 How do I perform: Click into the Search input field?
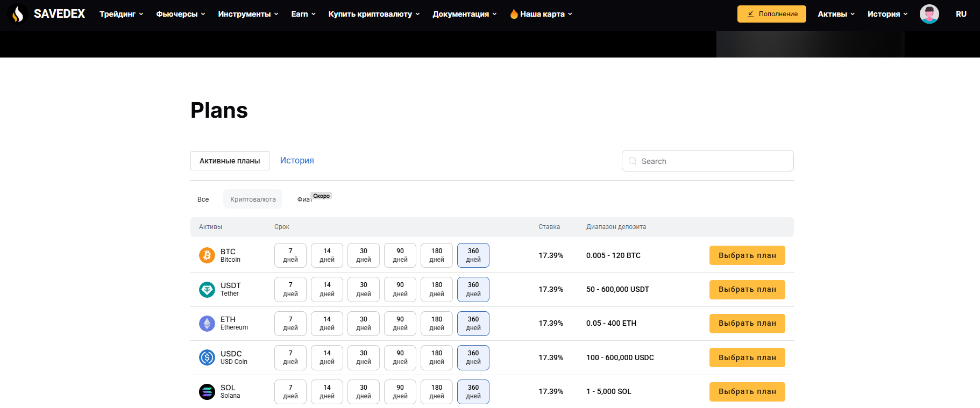707,161
